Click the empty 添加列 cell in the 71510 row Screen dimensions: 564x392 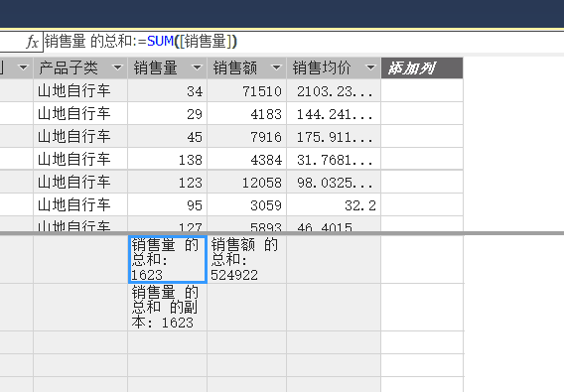[x=422, y=90]
